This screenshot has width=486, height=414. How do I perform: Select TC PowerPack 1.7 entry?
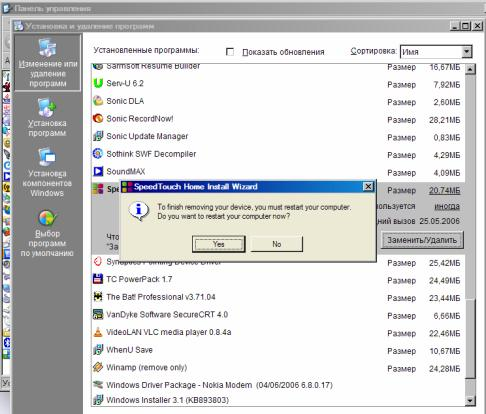[278, 279]
